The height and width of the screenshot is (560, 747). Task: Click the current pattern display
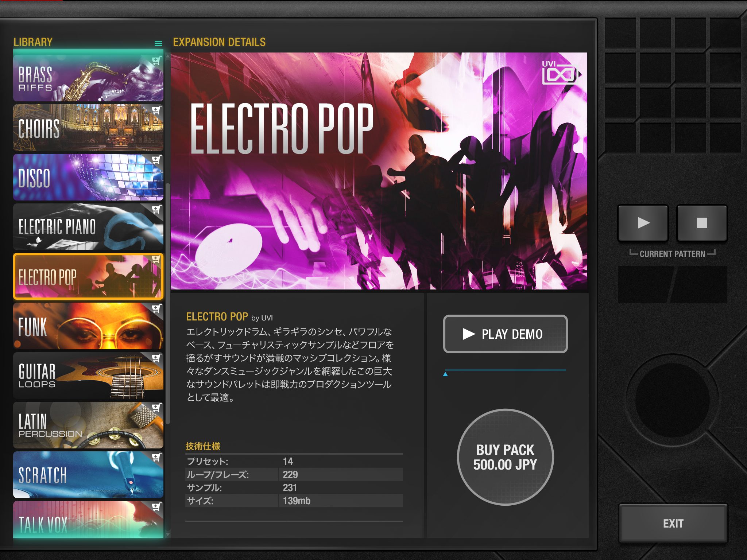pos(672,285)
